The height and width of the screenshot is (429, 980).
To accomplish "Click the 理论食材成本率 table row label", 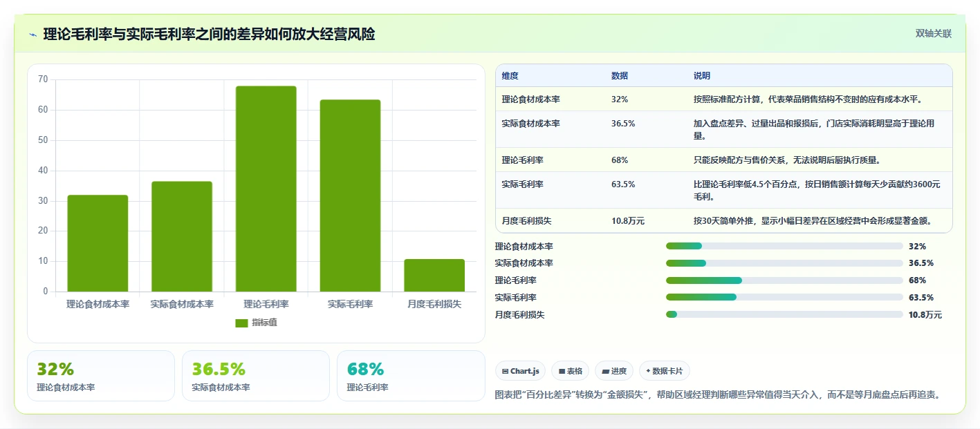I will pyautogui.click(x=531, y=99).
